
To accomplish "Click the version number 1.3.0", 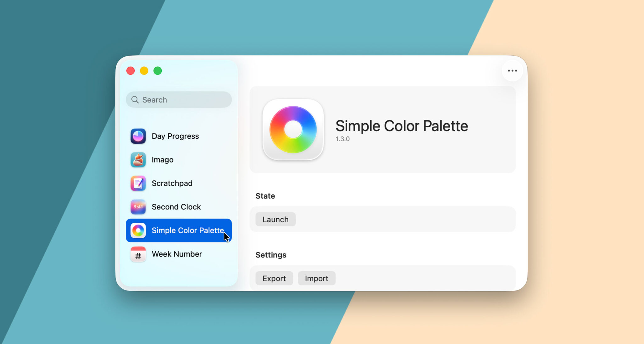I will click(x=342, y=139).
